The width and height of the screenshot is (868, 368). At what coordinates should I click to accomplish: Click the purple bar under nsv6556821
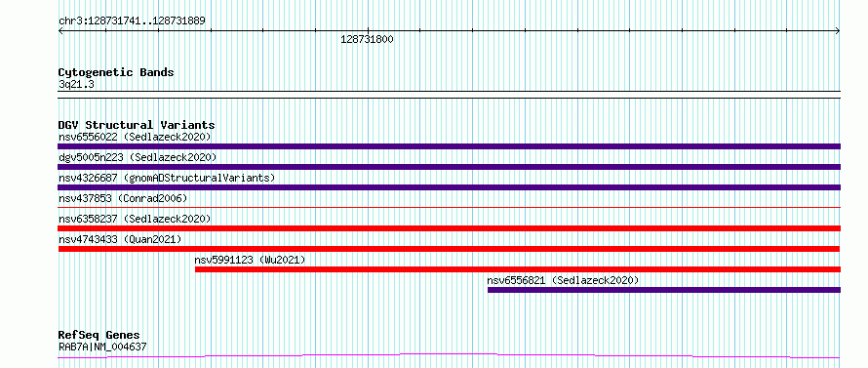pyautogui.click(x=664, y=290)
